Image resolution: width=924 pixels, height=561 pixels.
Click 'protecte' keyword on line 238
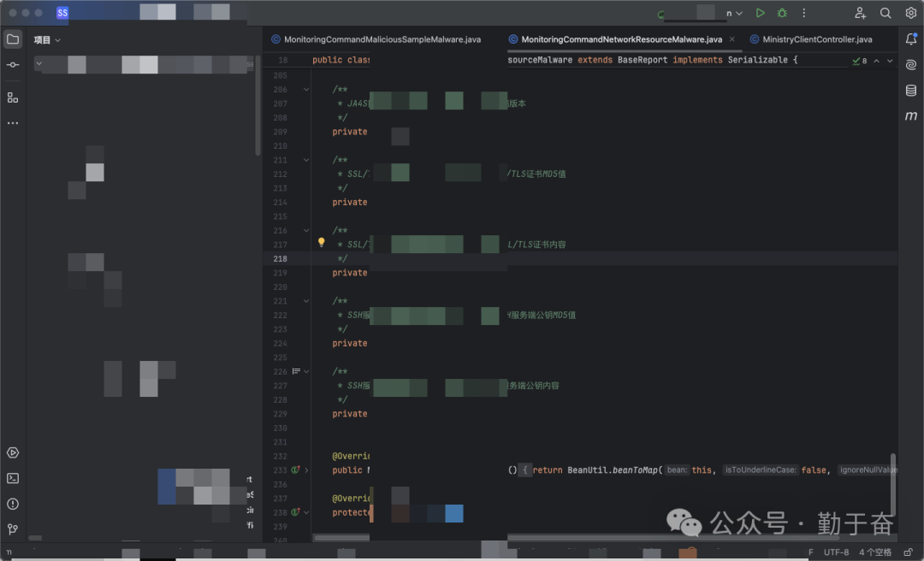coord(351,512)
